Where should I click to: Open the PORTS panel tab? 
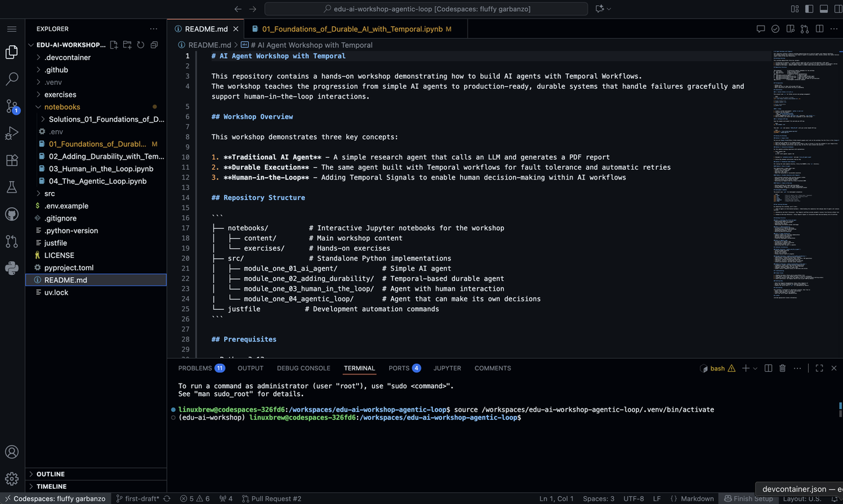(404, 368)
